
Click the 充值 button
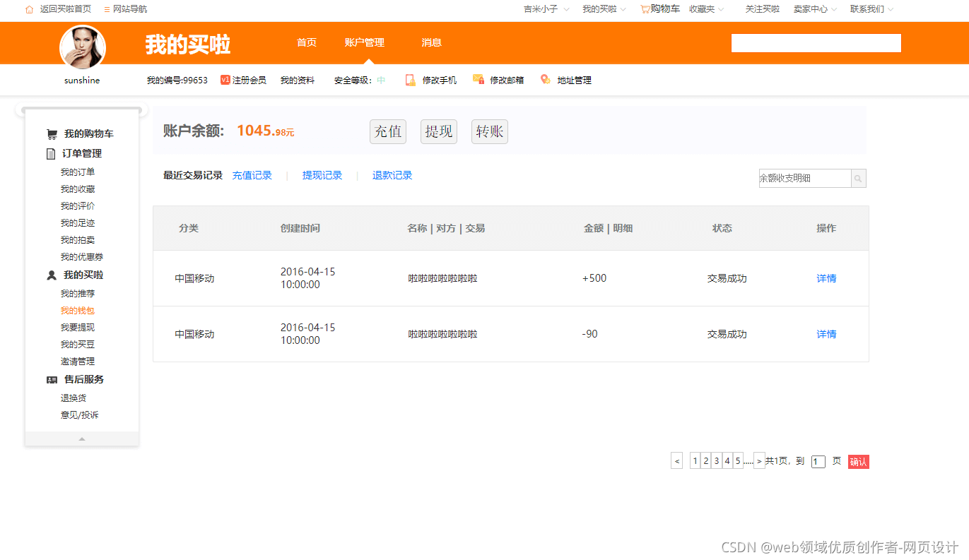click(x=388, y=131)
